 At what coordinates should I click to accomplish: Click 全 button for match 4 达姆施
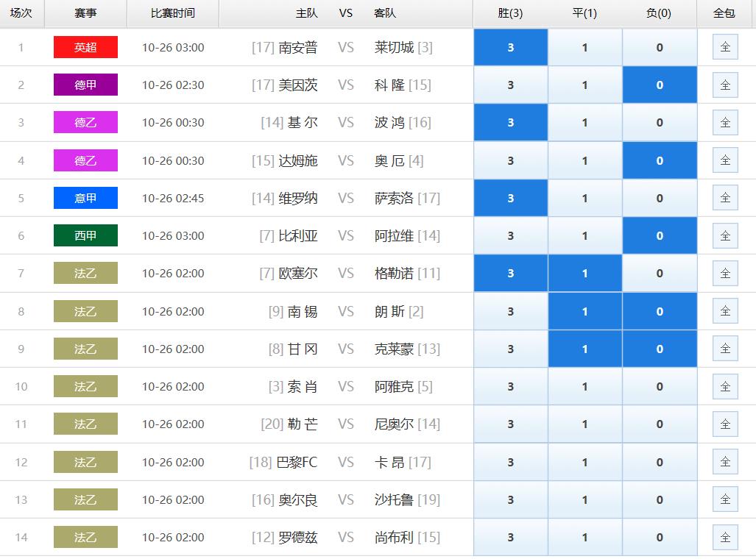coord(725,160)
